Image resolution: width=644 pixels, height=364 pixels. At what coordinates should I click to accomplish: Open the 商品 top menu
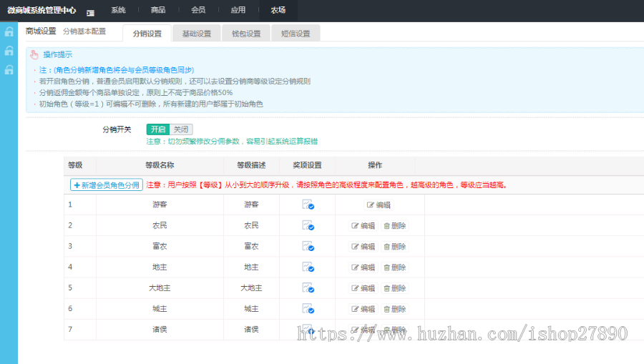pyautogui.click(x=158, y=10)
